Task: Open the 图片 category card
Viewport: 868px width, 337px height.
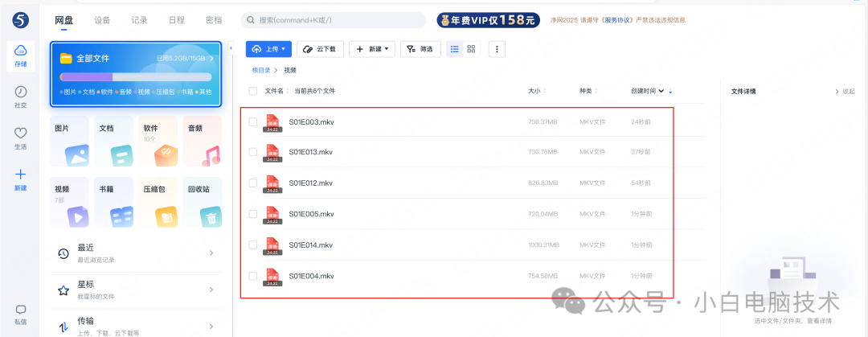Action: click(69, 142)
